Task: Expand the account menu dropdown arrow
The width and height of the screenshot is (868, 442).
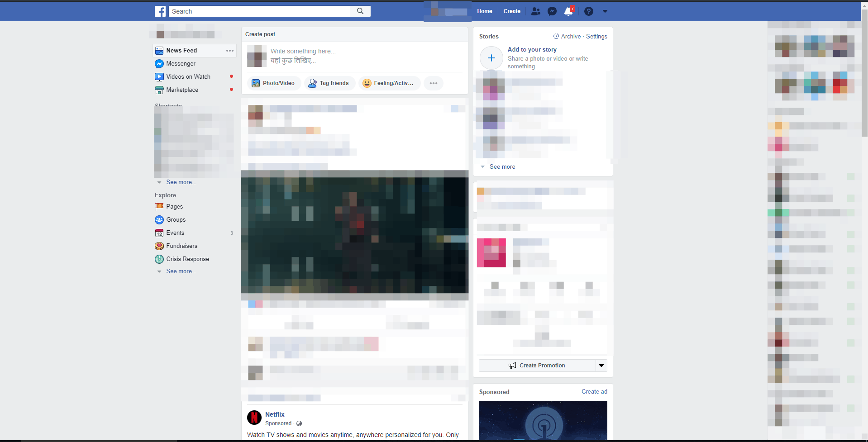Action: (605, 11)
